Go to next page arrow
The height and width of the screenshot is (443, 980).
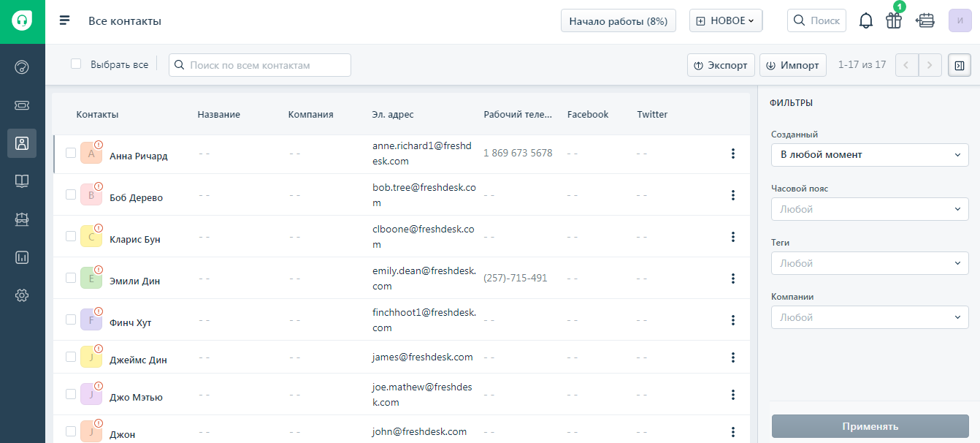930,65
